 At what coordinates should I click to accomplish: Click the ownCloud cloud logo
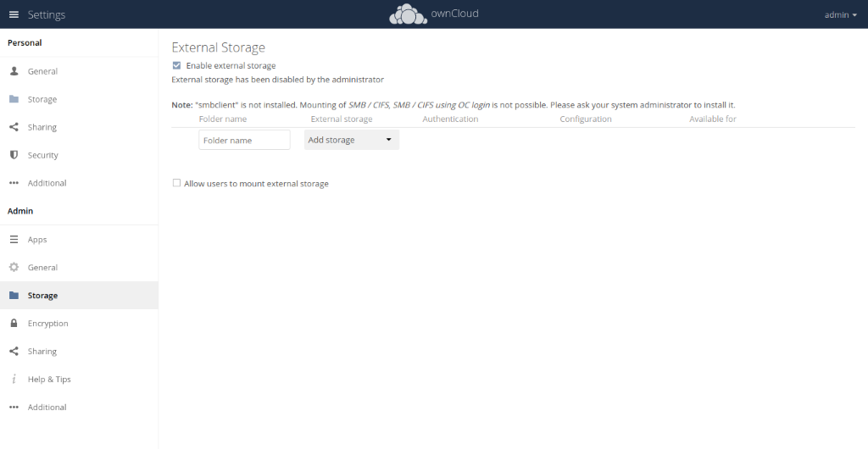click(x=408, y=14)
